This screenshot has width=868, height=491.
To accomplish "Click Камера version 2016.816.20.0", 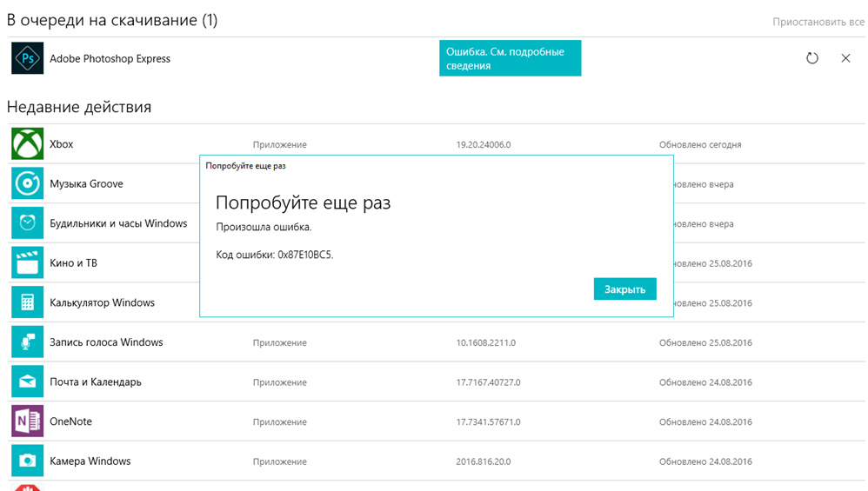I will (x=484, y=461).
